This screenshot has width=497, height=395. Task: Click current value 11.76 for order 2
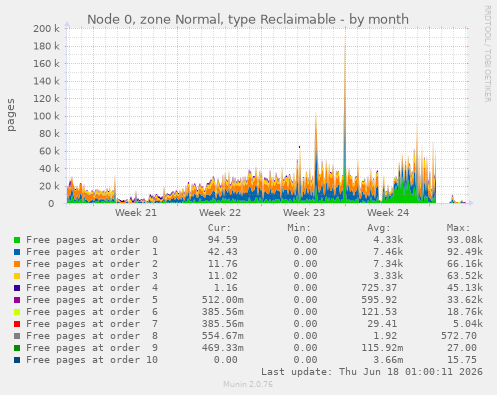pos(223,264)
